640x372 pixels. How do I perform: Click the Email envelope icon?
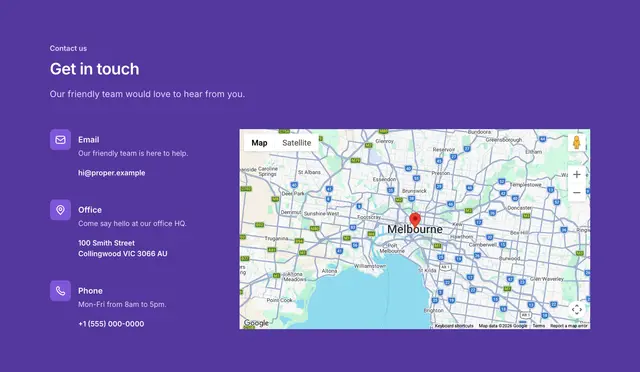pos(60,140)
